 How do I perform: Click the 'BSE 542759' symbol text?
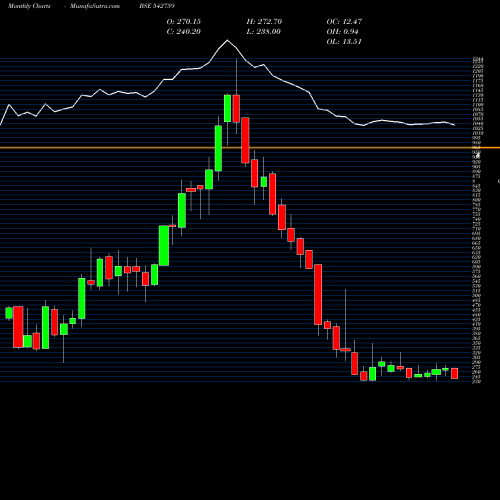pyautogui.click(x=157, y=6)
